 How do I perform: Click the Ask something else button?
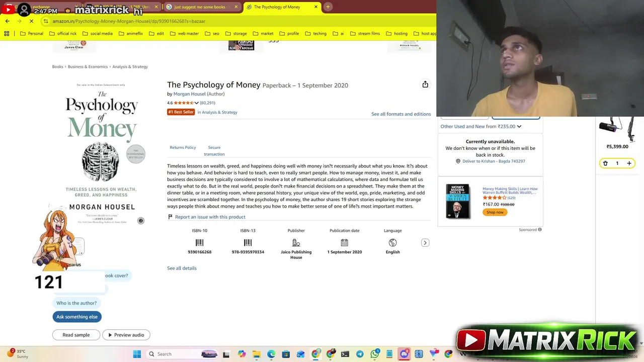click(77, 317)
